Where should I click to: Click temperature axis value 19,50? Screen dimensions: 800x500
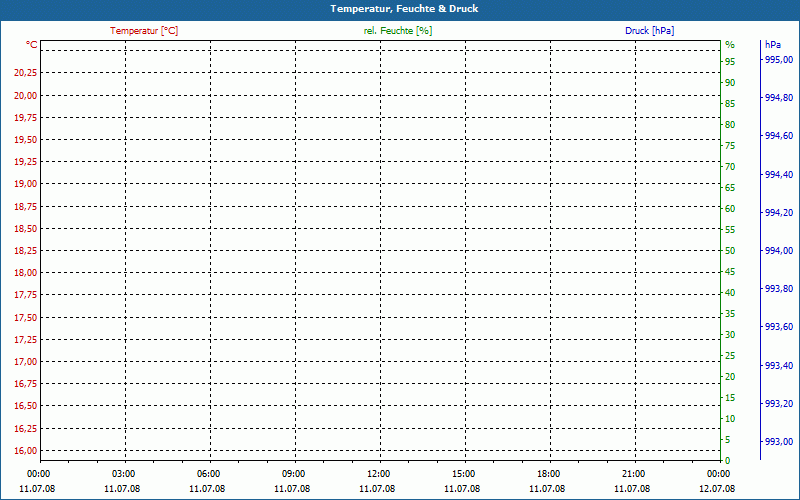pyautogui.click(x=26, y=140)
